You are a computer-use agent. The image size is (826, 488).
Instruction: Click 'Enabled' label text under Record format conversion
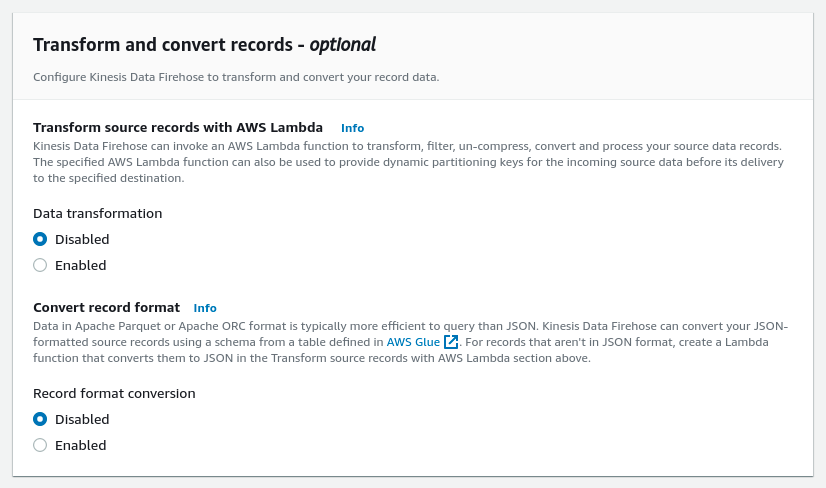(x=80, y=445)
